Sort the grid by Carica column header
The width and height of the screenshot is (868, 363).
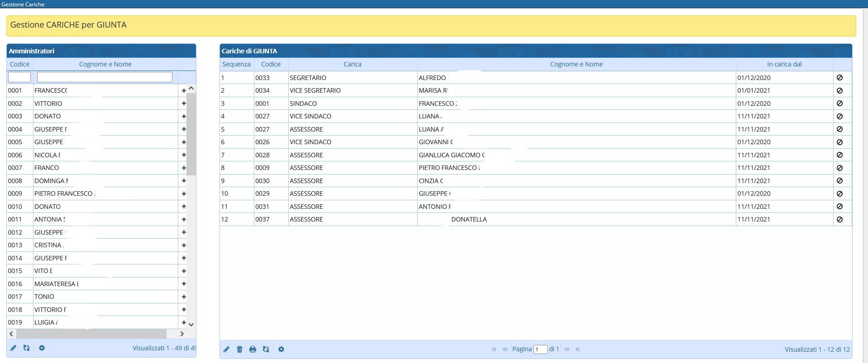click(352, 64)
